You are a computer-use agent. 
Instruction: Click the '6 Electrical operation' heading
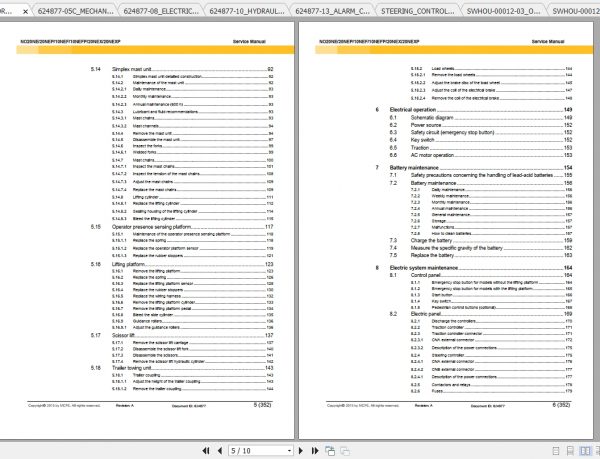474,110
